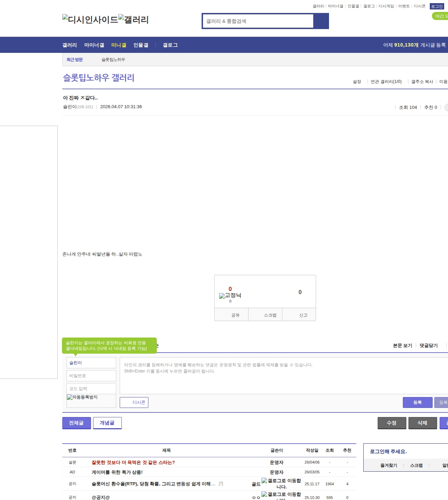Open the 설정 settings dropdown
The image size is (448, 500).
click(x=357, y=82)
